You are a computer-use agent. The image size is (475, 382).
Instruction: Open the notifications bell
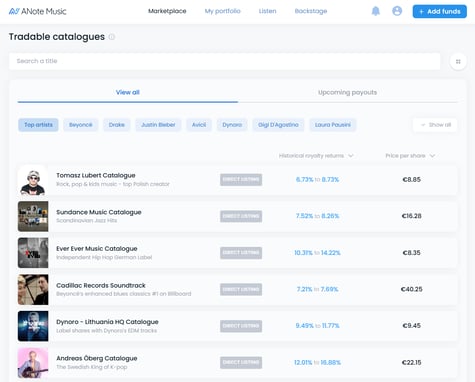[376, 11]
